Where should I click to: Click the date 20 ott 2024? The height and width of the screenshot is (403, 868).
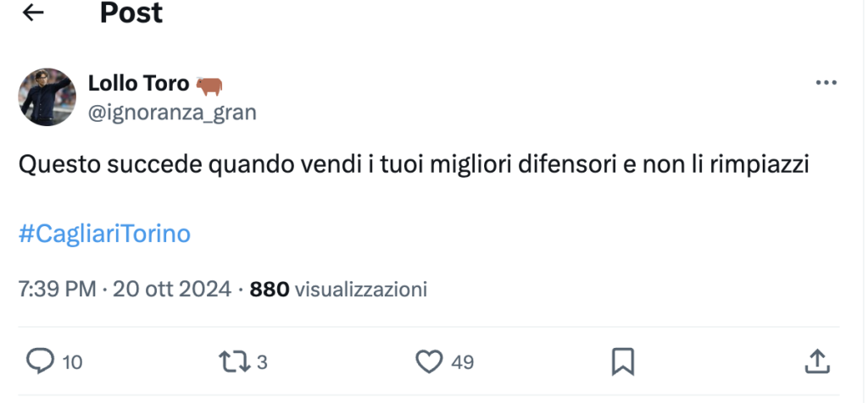tap(172, 290)
